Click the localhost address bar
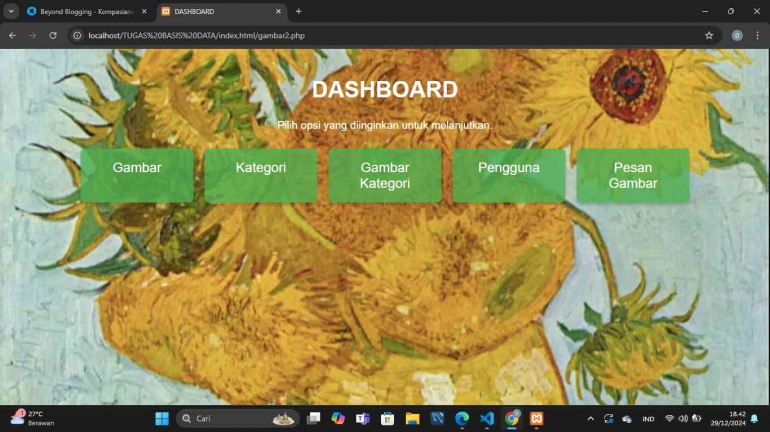The image size is (770, 432). click(393, 35)
